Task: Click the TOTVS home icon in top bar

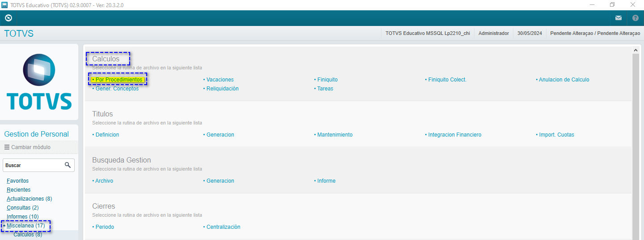Action: [8, 18]
